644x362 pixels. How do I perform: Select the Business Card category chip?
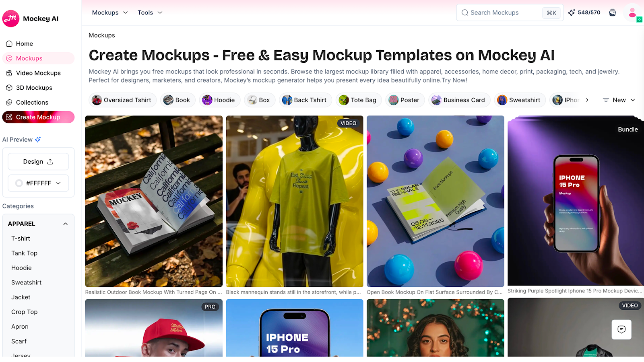click(458, 100)
